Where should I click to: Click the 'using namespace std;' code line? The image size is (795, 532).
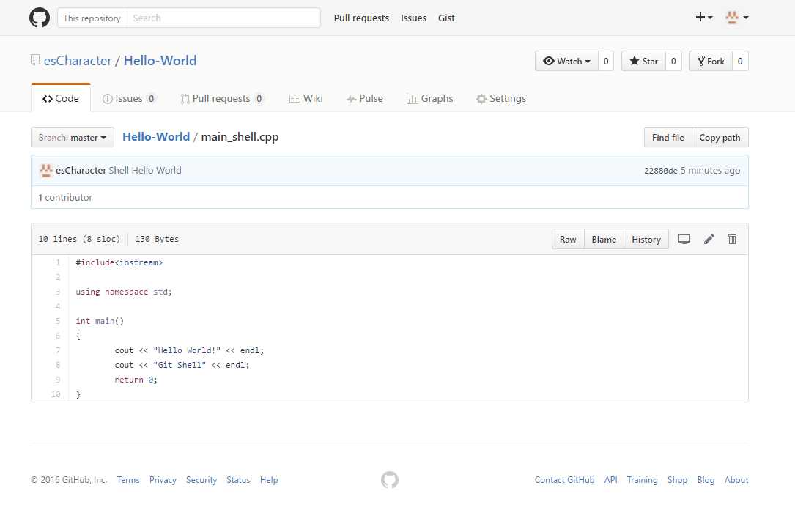[x=124, y=292]
